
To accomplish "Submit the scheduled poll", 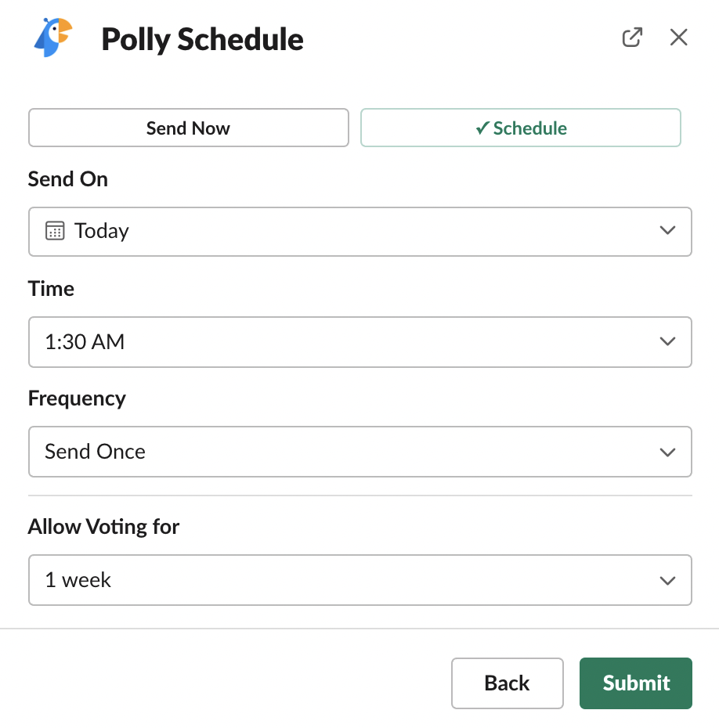I will tap(635, 683).
